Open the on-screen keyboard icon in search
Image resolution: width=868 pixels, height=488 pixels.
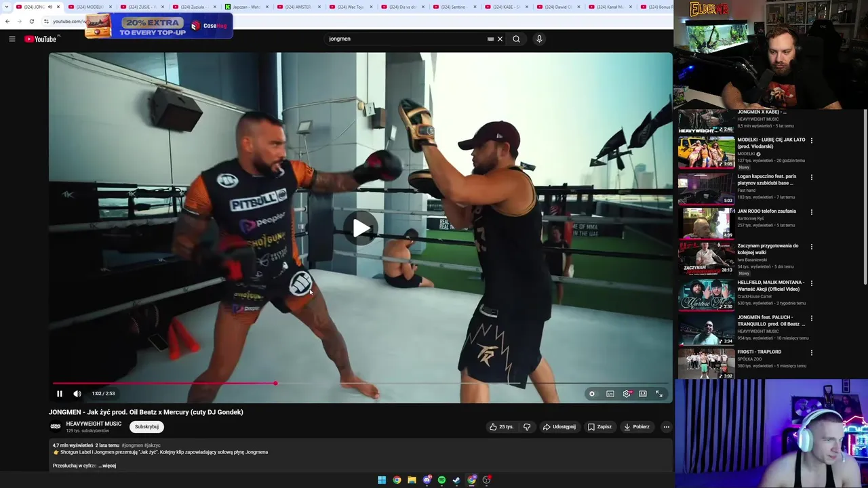click(x=490, y=39)
